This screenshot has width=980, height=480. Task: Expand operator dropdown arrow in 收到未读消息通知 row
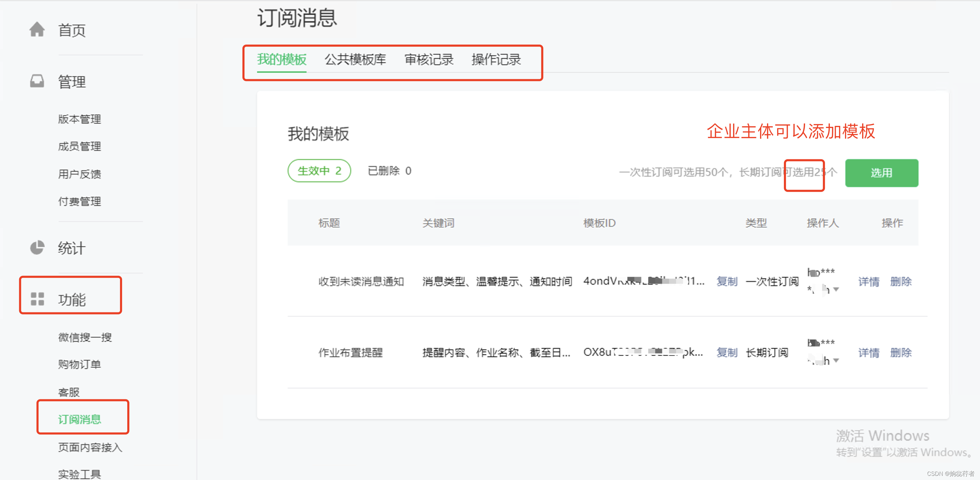(x=836, y=289)
